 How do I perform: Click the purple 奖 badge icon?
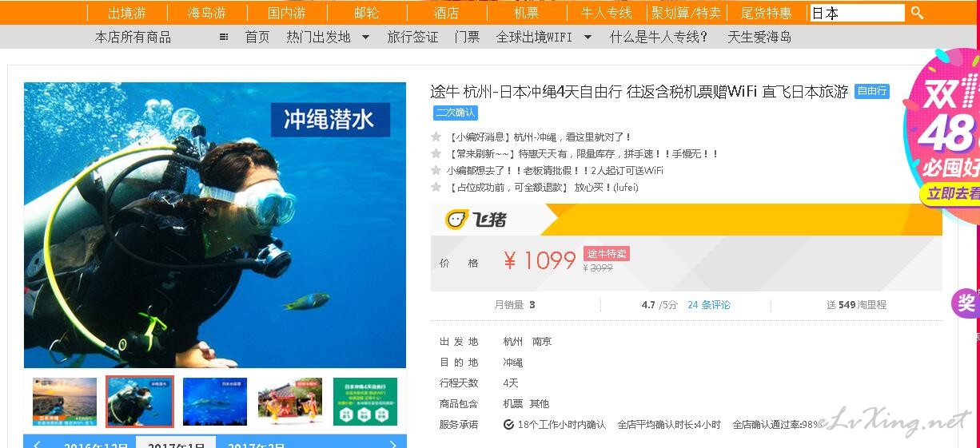[966, 303]
